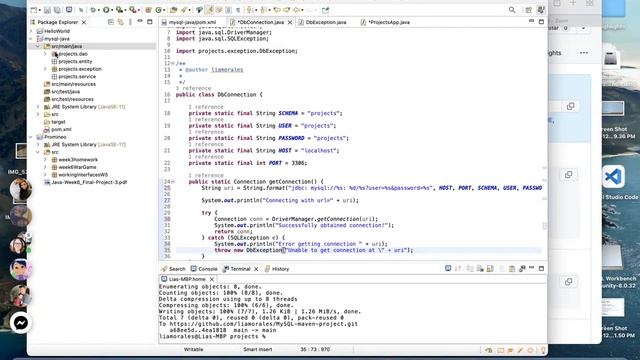The width and height of the screenshot is (640, 360).
Task: Click the Smart Insert status bar field
Action: [x=258, y=350]
